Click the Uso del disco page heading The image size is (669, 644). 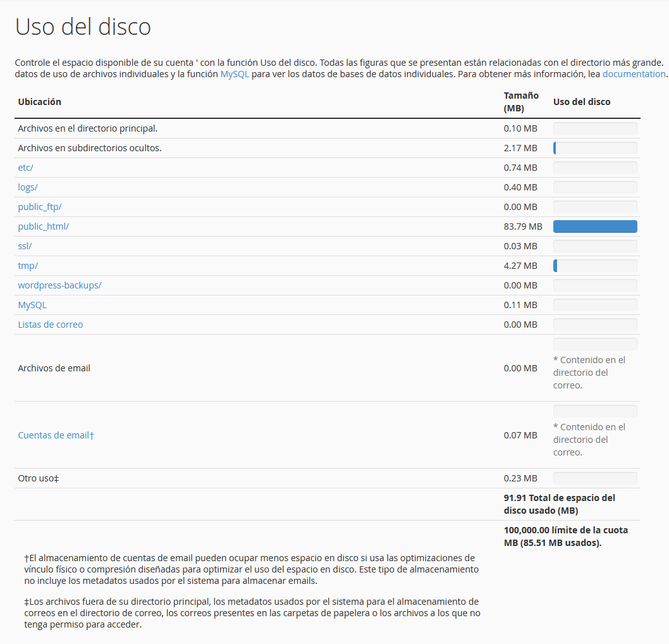pos(83,27)
